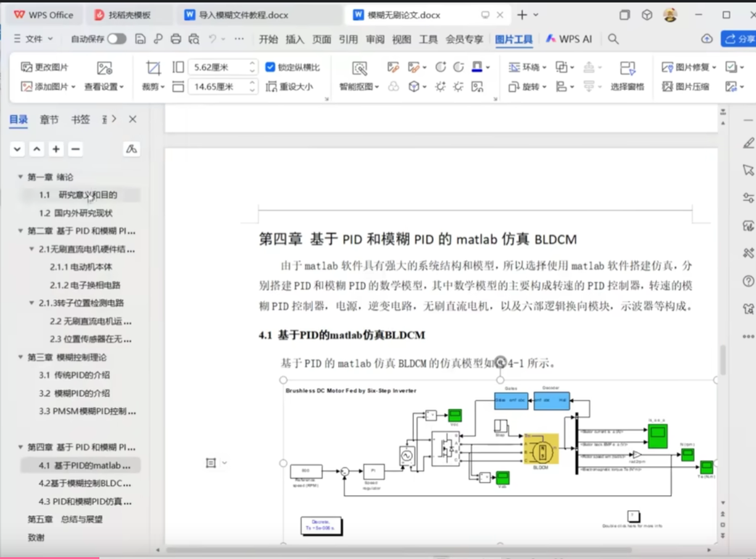This screenshot has width=756, height=559.
Task: Open the smart cutout (智能抠图) tool
Action: point(359,68)
